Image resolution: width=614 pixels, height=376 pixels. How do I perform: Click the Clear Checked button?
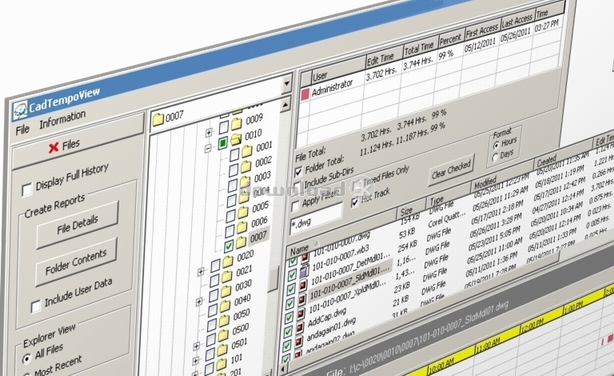coord(451,170)
